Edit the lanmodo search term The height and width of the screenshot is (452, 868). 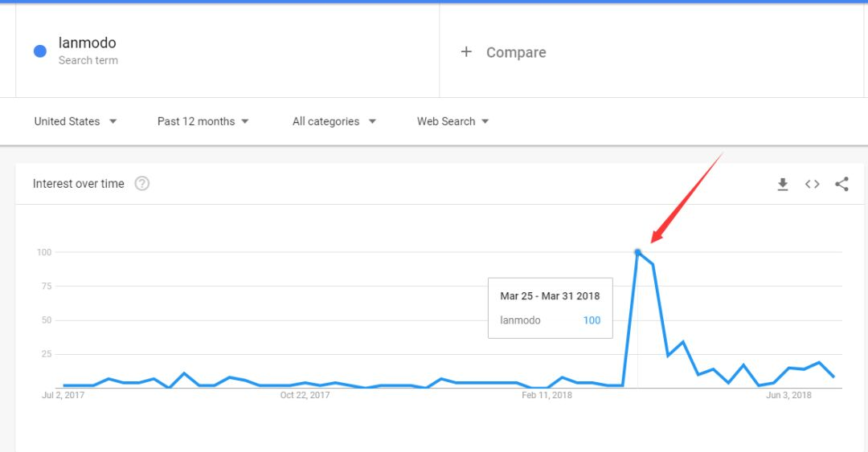87,43
